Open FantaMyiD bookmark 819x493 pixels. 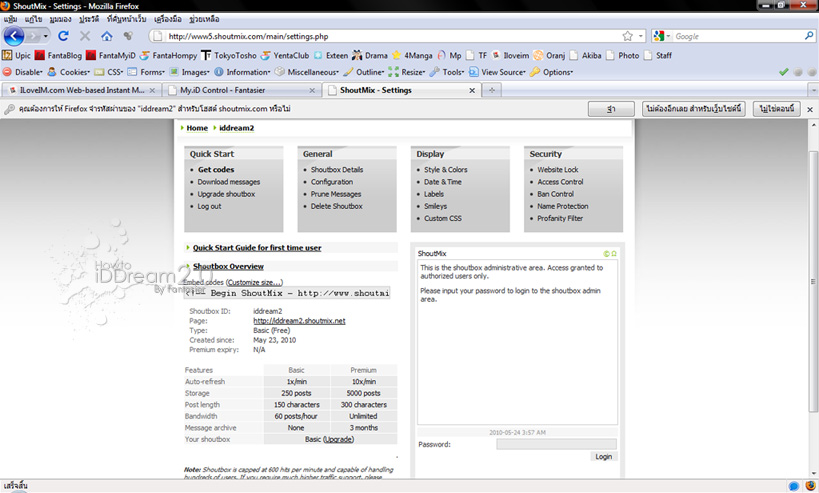click(111, 55)
